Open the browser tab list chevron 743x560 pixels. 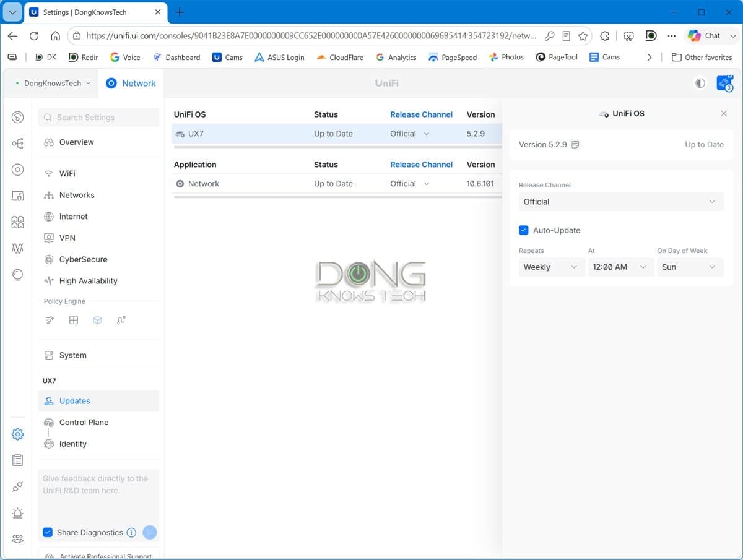point(12,12)
